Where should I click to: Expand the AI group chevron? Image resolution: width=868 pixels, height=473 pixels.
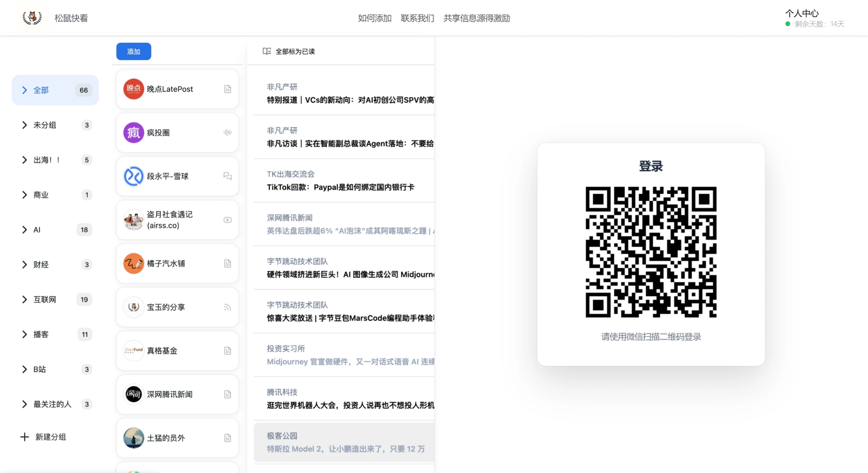click(24, 230)
